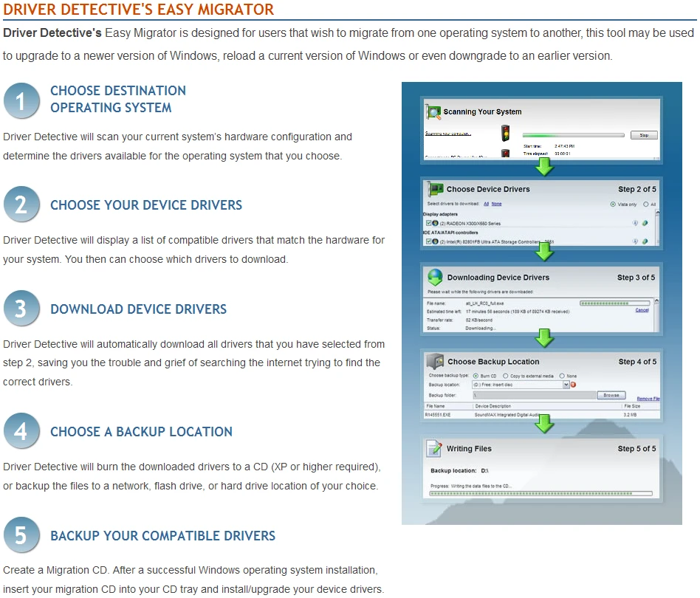The image size is (700, 598).
Task: Click red warning icon next to backup location
Action: [573, 385]
